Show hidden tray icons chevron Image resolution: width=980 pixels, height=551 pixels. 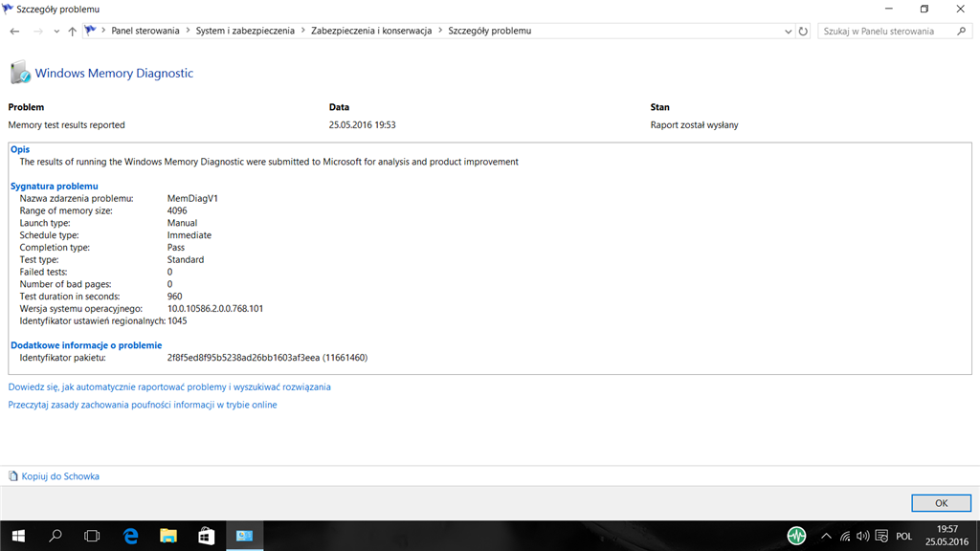(826, 536)
